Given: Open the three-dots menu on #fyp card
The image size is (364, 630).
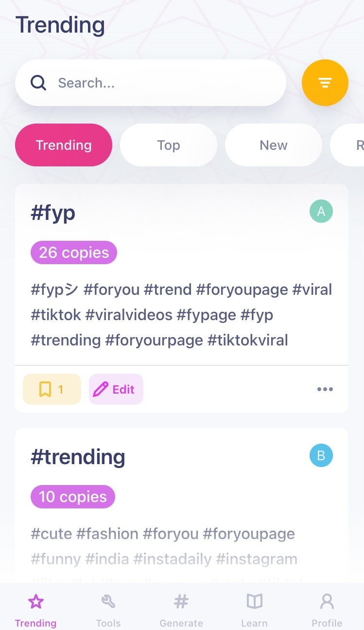Looking at the screenshot, I should coord(325,389).
